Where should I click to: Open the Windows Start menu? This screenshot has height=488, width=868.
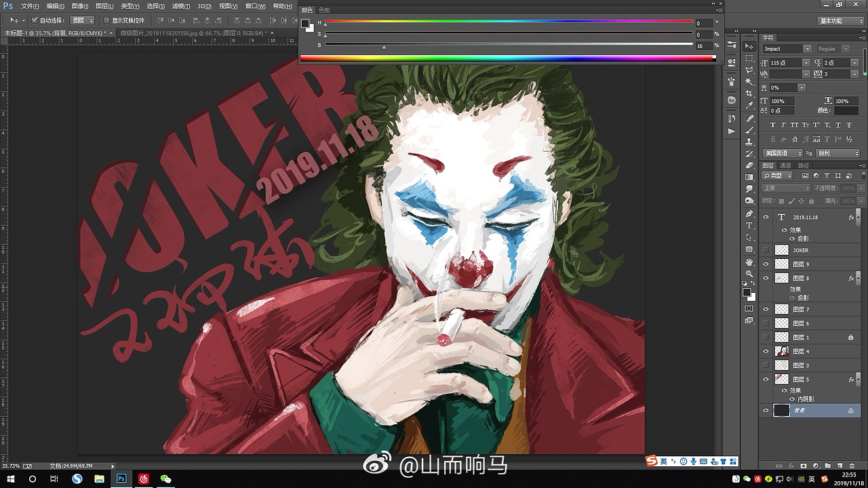[11, 479]
